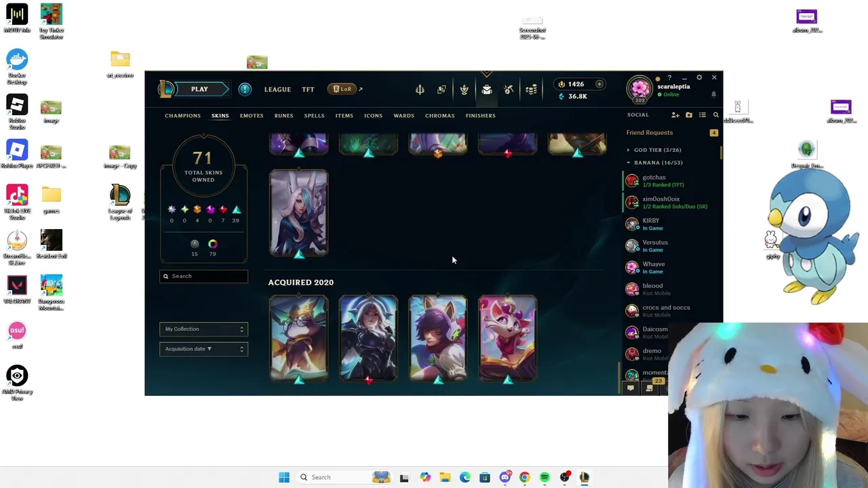
Task: Open Spotify from the taskbar
Action: [x=545, y=477]
